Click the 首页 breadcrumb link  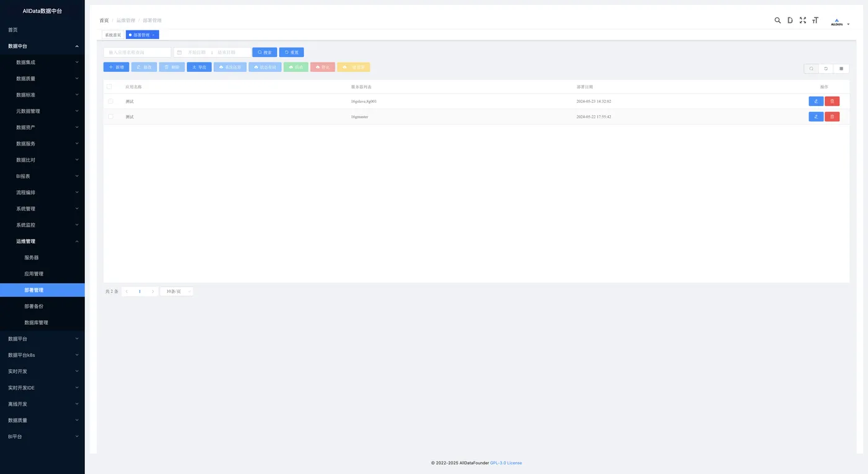104,20
